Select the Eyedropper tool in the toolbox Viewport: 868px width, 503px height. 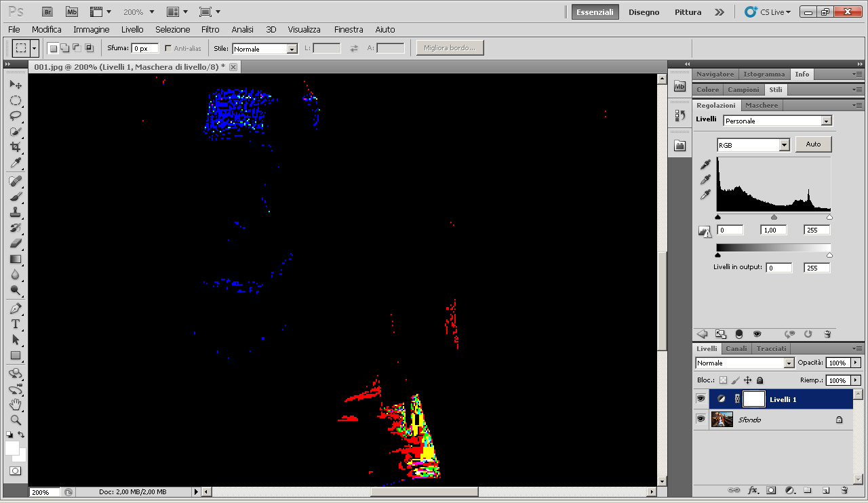click(15, 163)
